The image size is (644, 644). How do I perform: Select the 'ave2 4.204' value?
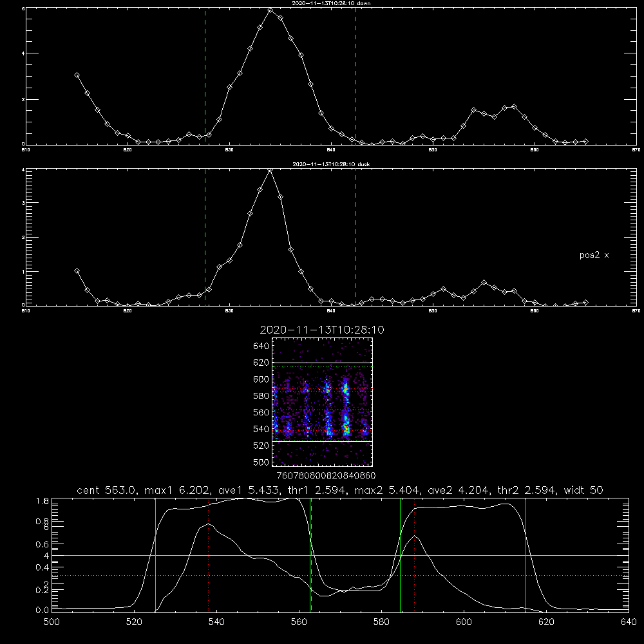pos(459,490)
